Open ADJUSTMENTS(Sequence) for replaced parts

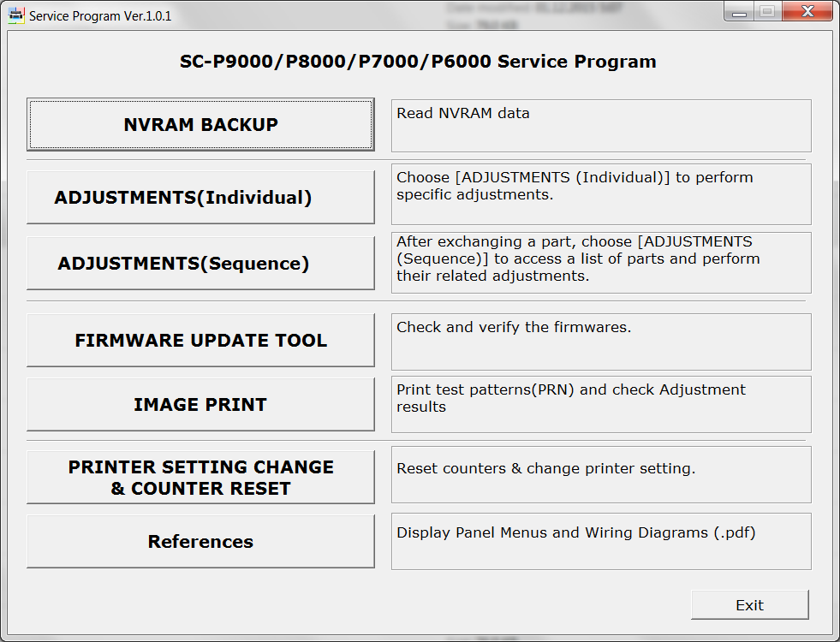(200, 264)
